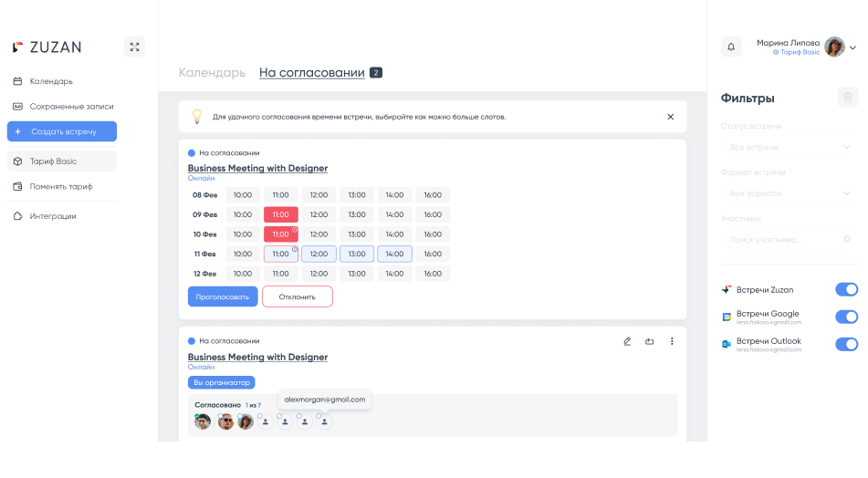Toggle 14:00 slot on 11 Фев
868x478 pixels.
tap(394, 254)
